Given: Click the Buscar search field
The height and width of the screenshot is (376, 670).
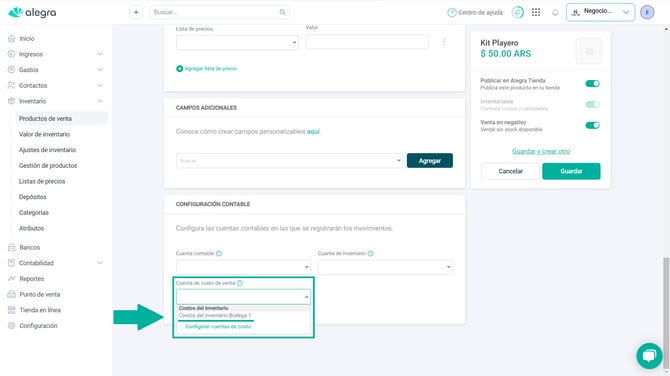Looking at the screenshot, I should (x=220, y=12).
